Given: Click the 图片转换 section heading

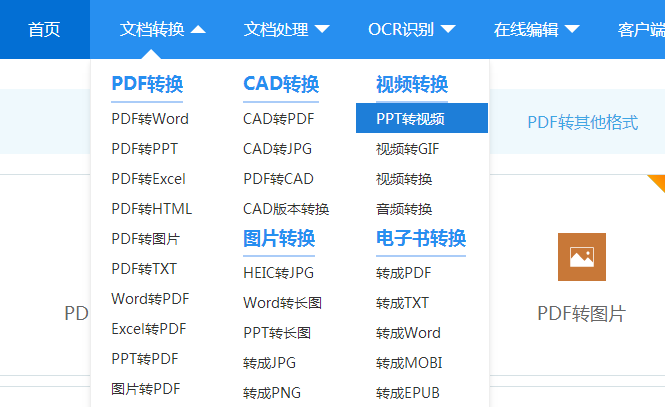Looking at the screenshot, I should (279, 238).
